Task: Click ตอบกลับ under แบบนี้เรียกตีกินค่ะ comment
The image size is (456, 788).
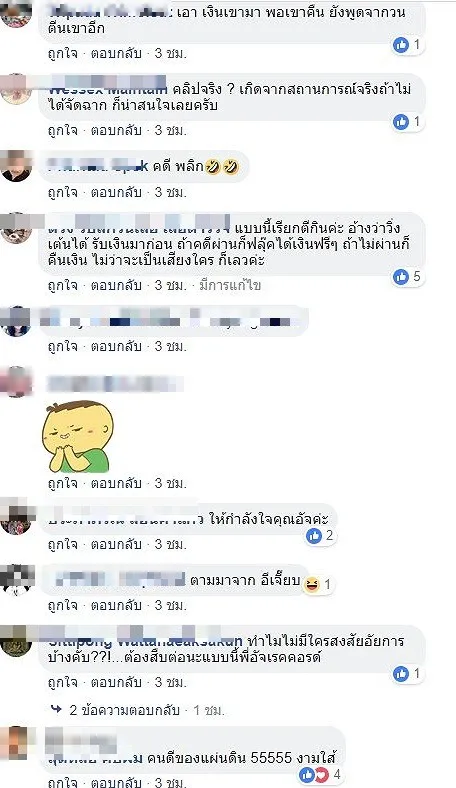Action: tap(116, 285)
